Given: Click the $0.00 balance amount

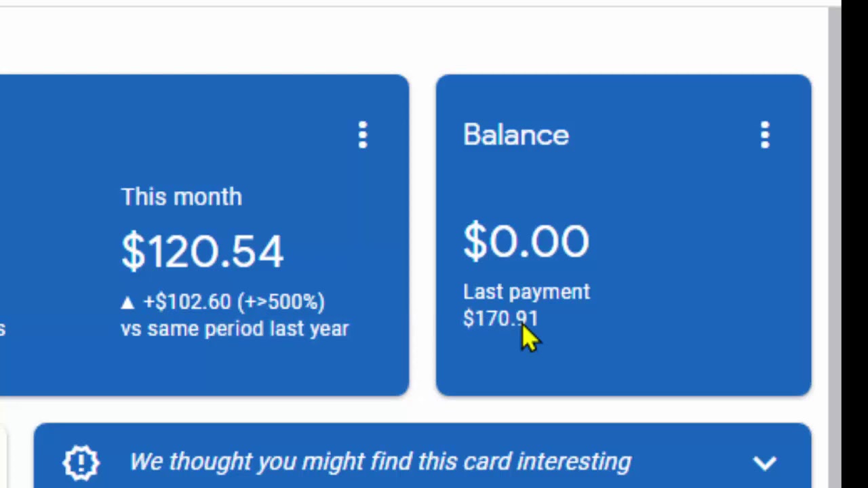Looking at the screenshot, I should 526,241.
